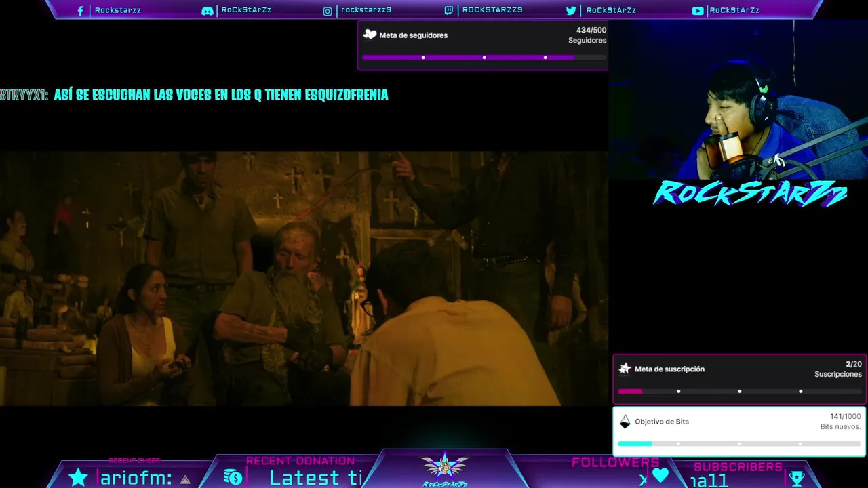Click the YouTube icon in top bar

(698, 11)
